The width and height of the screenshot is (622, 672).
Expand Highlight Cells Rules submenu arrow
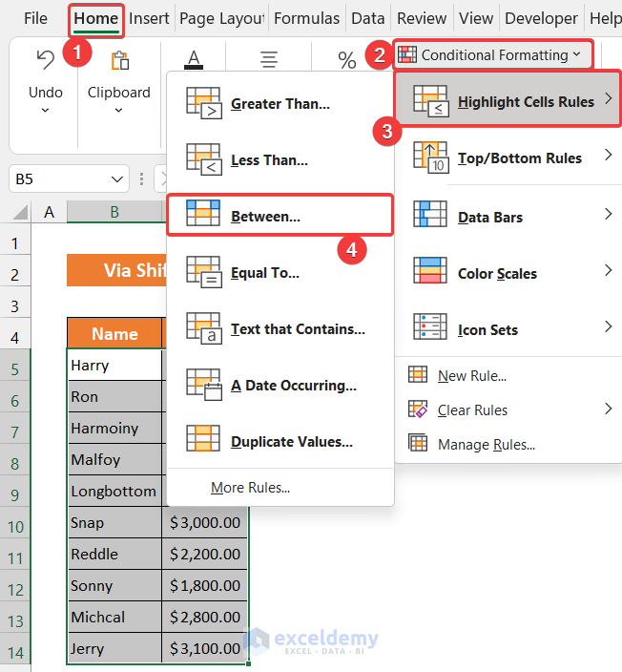coord(609,98)
